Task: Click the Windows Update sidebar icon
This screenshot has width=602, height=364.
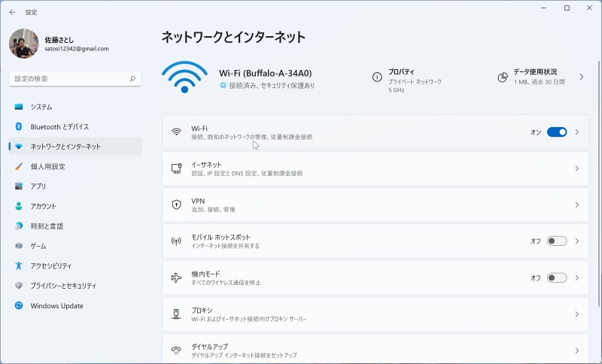Action: pyautogui.click(x=19, y=306)
